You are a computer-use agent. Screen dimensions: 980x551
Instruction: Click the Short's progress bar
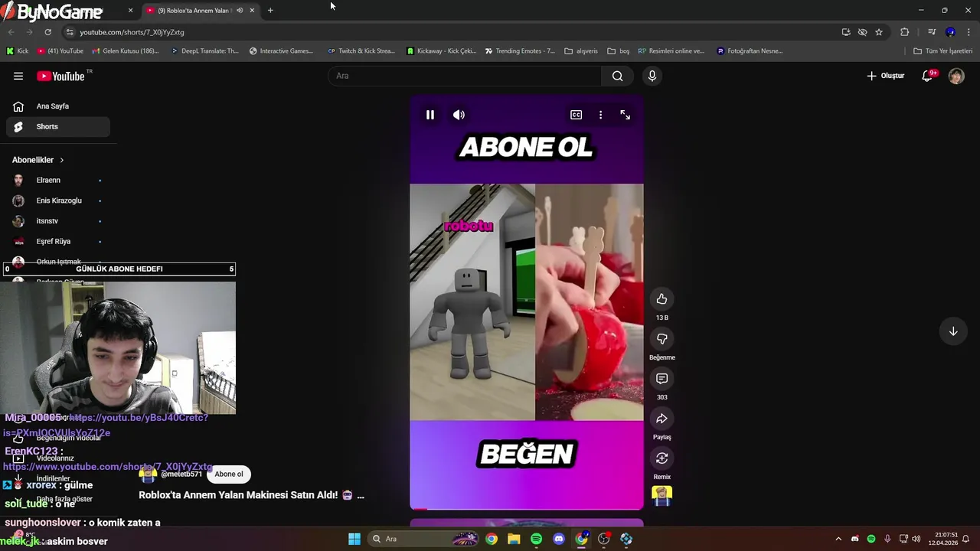point(527,509)
